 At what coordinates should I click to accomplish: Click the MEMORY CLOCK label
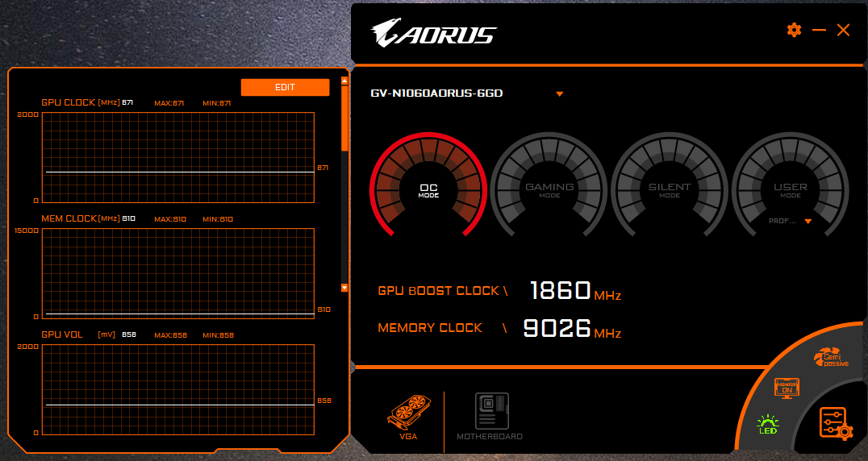pyautogui.click(x=430, y=328)
